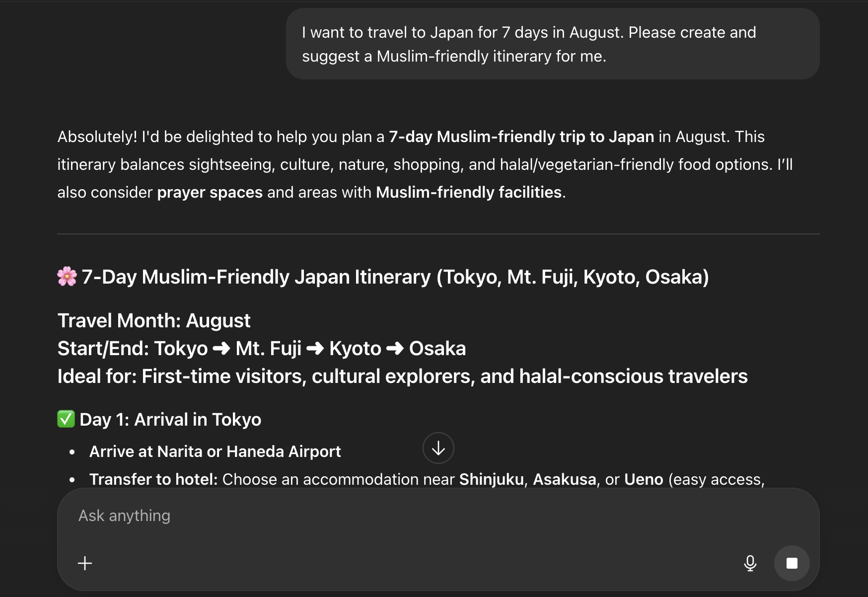The height and width of the screenshot is (597, 868).
Task: Click the bold prayer spaces text
Action: (210, 192)
